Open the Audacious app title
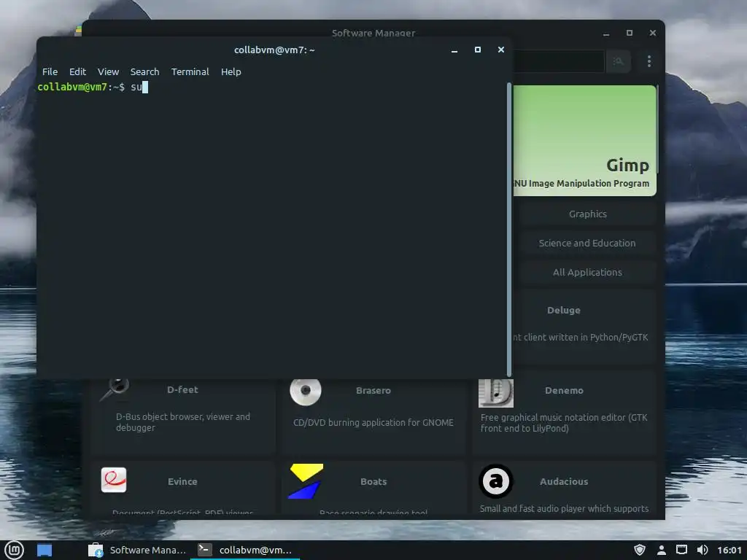This screenshot has height=560, width=747. point(564,481)
